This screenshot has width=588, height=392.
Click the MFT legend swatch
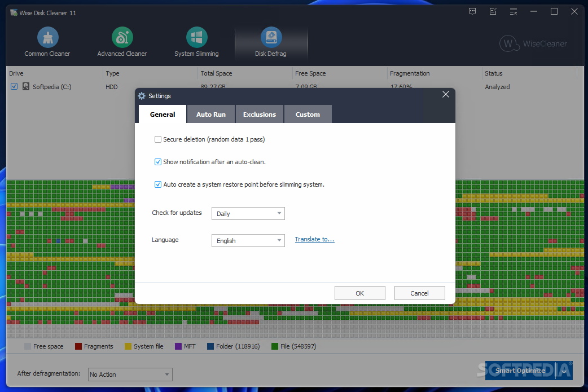(178, 346)
